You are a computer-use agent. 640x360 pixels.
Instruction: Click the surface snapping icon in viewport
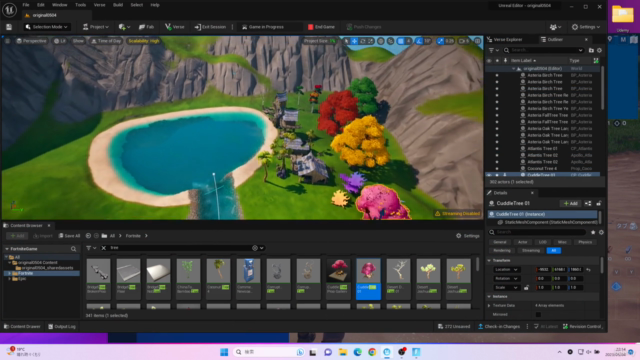point(391,41)
